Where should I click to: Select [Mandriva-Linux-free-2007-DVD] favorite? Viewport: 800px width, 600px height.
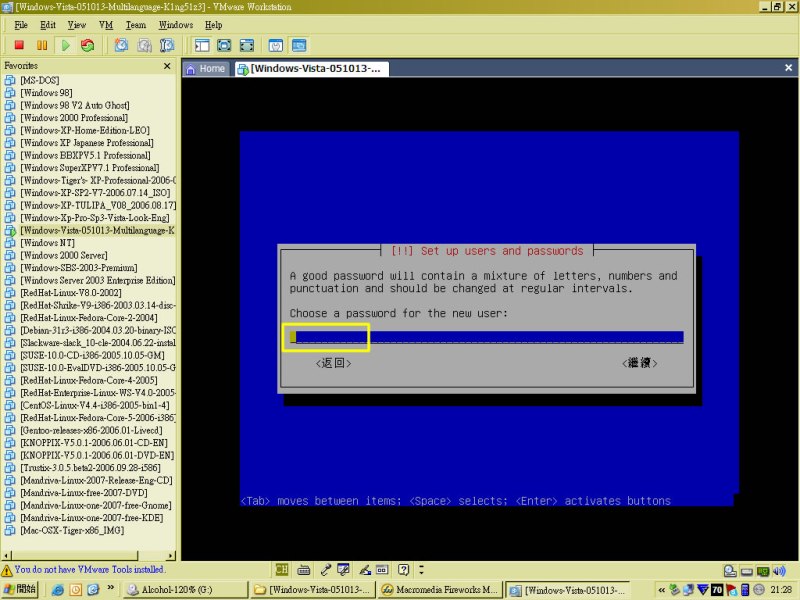point(84,493)
